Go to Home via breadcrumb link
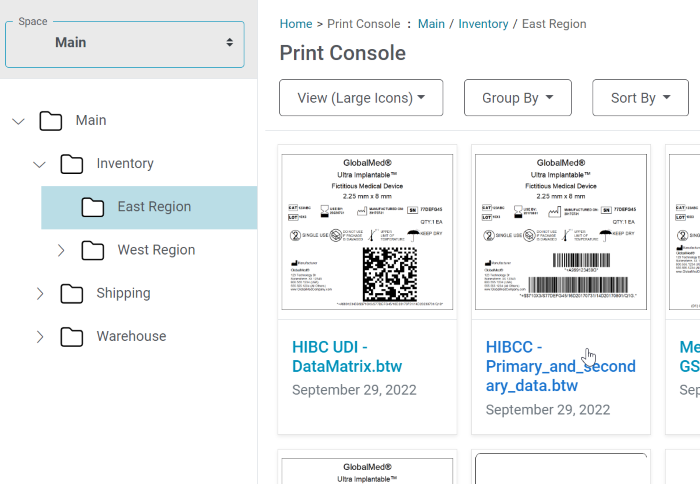700x484 pixels. (296, 24)
